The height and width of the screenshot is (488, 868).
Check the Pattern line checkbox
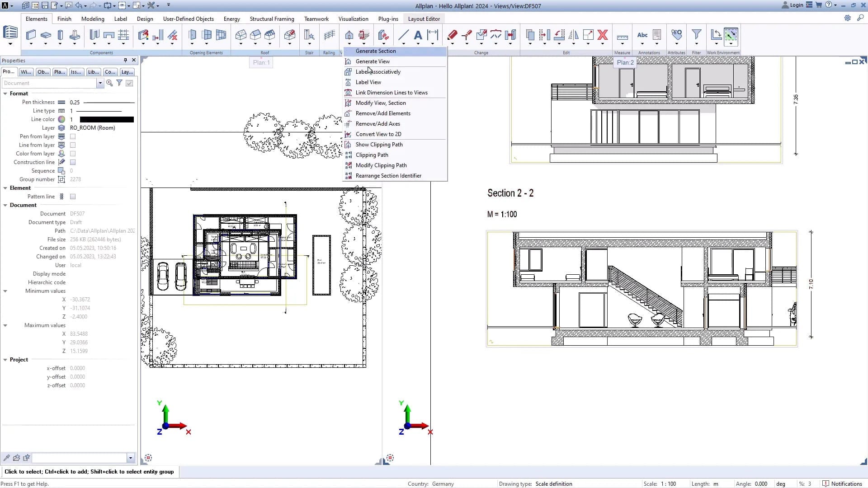click(x=73, y=197)
